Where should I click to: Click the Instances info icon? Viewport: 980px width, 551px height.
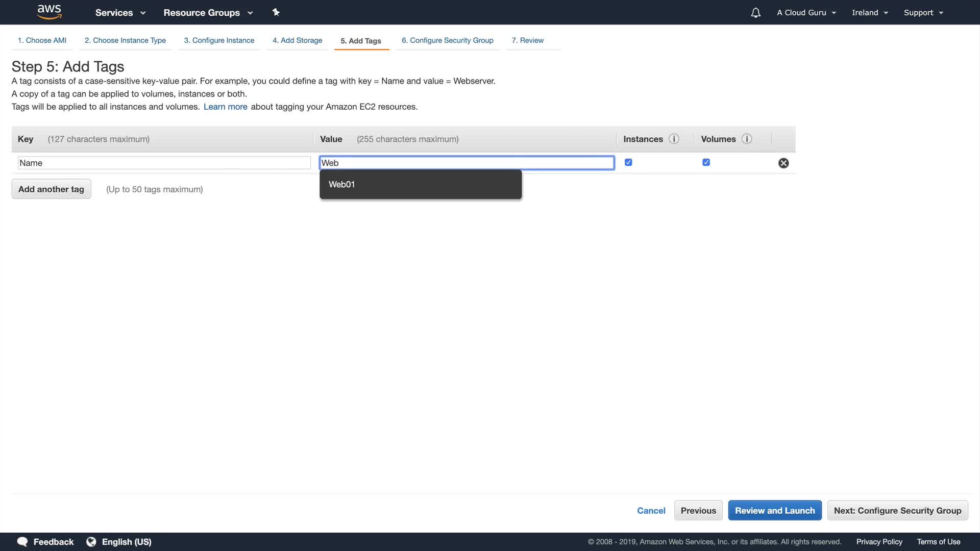pos(674,139)
